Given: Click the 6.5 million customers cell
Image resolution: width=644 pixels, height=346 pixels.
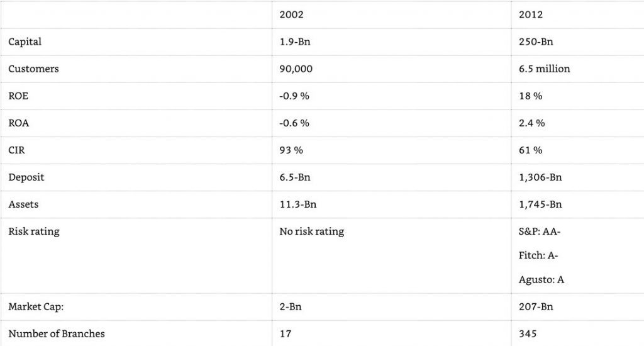Looking at the screenshot, I should [544, 69].
